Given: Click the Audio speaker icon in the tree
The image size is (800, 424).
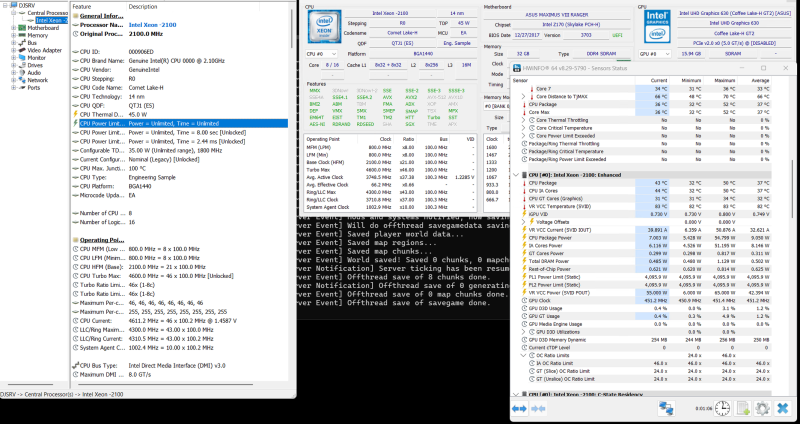Looking at the screenshot, I should [22, 73].
